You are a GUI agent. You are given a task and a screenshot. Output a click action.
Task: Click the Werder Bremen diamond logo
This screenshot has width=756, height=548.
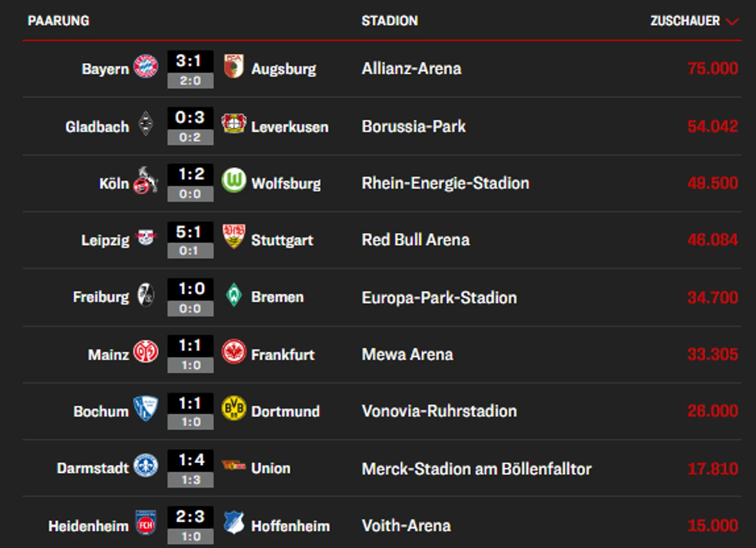point(234,295)
